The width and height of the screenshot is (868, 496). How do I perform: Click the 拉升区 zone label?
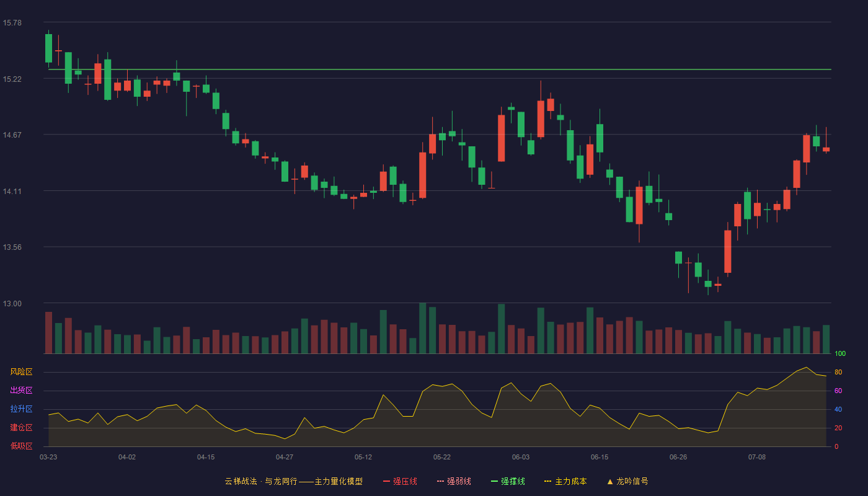point(21,409)
